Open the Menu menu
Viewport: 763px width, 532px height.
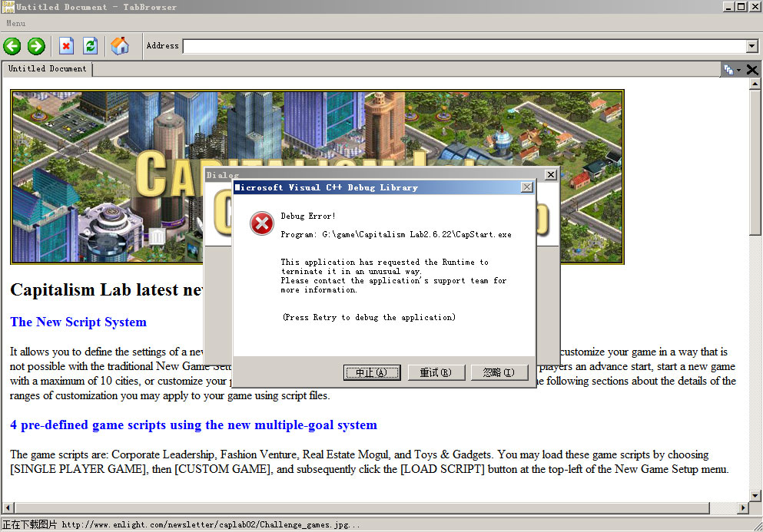[16, 23]
